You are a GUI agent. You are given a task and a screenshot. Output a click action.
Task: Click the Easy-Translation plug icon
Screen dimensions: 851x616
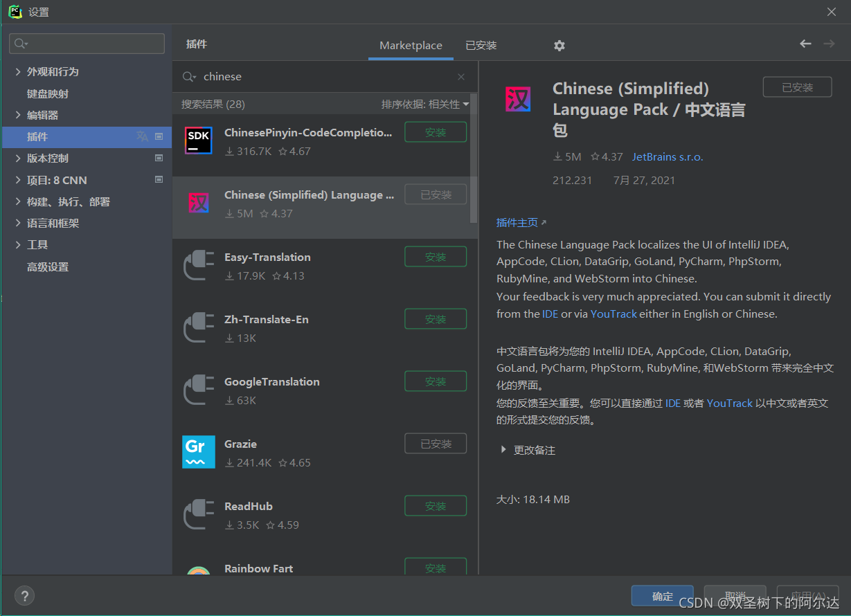pyautogui.click(x=198, y=265)
